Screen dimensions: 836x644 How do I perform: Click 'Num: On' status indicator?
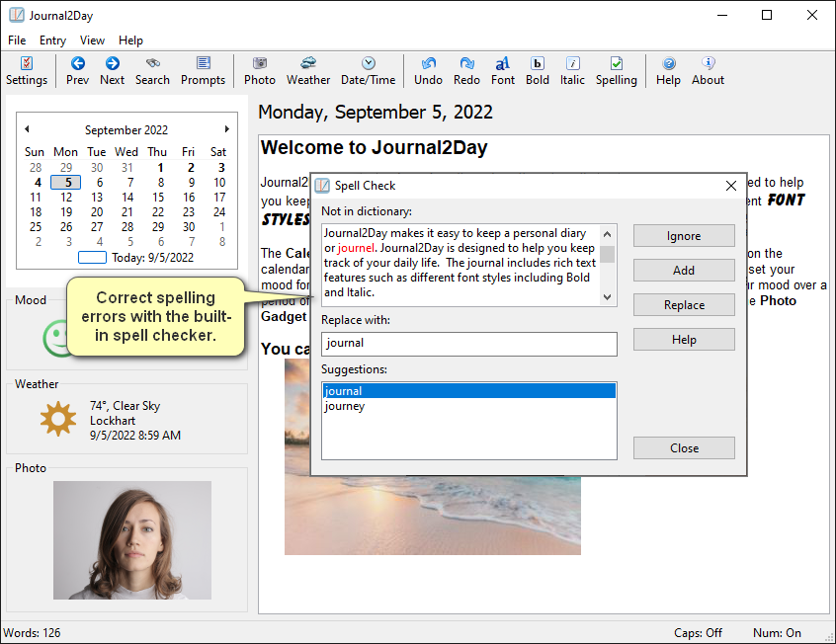(777, 633)
